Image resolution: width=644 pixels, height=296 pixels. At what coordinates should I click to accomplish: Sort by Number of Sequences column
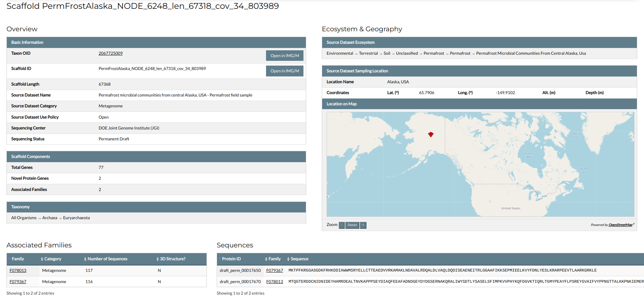(107, 259)
